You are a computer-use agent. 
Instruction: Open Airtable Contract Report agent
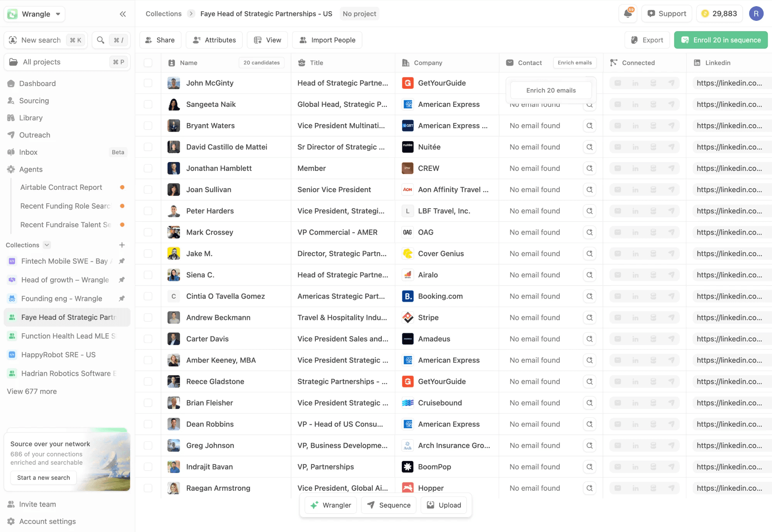tap(61, 187)
